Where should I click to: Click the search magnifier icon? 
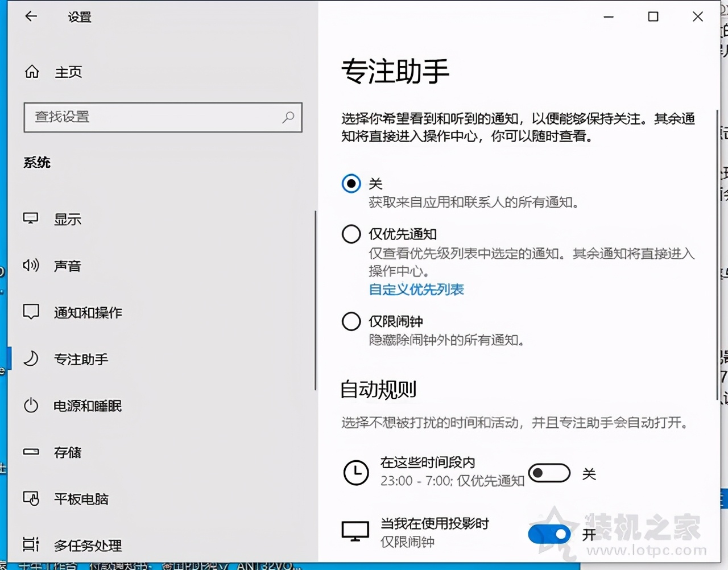click(289, 117)
